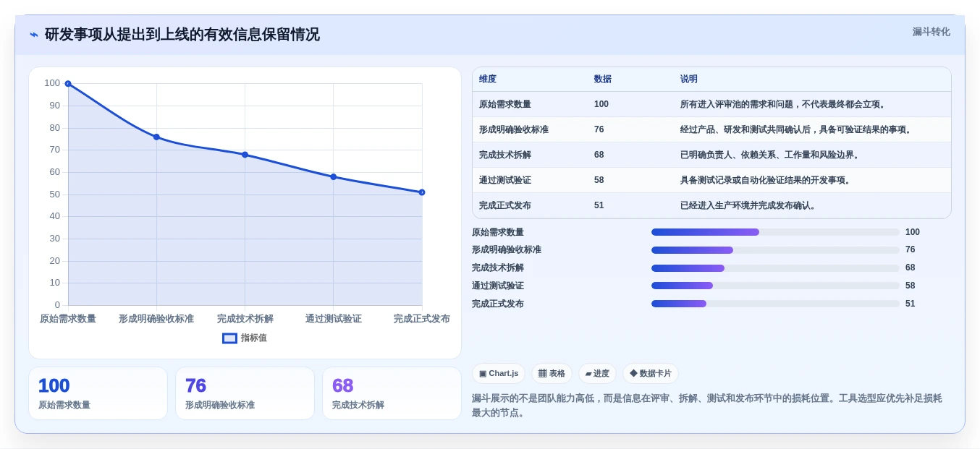Click the chart point for 完成正式发布

[x=422, y=192]
